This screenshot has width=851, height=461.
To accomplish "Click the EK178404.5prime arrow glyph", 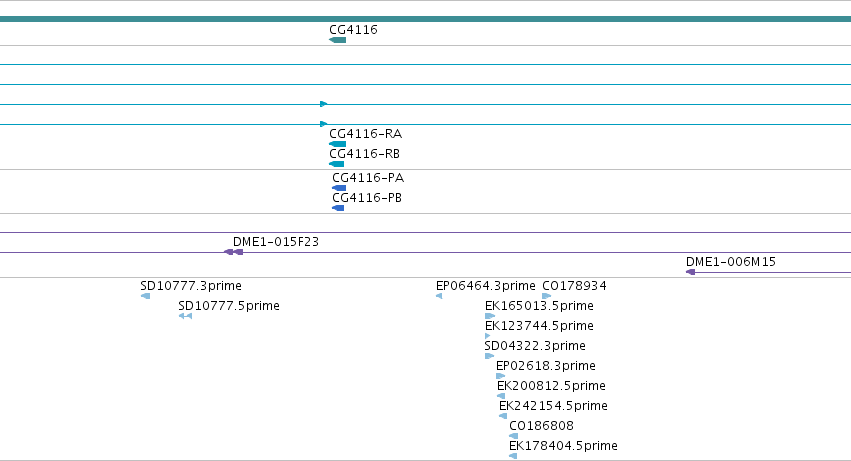I will pos(513,456).
